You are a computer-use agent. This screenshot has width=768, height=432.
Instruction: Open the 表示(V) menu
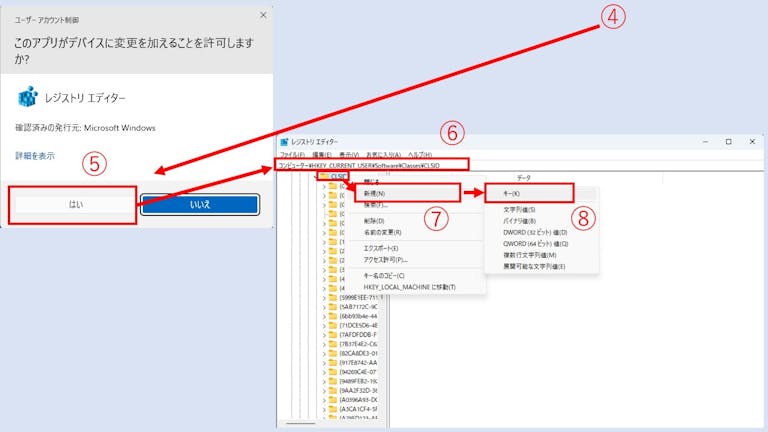349,155
